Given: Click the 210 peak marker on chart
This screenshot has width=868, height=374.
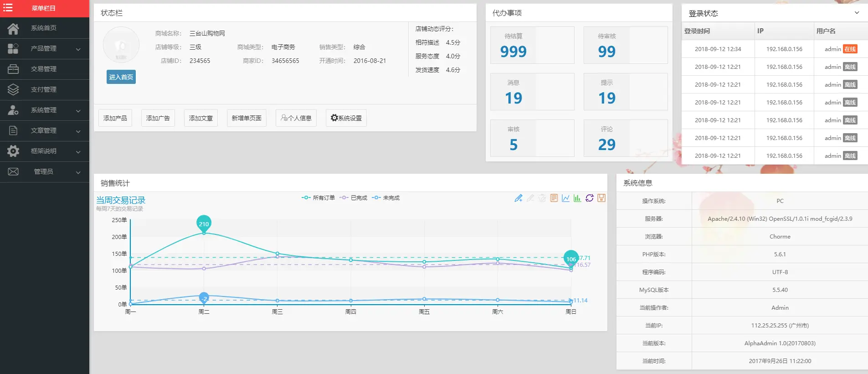Looking at the screenshot, I should [x=204, y=223].
